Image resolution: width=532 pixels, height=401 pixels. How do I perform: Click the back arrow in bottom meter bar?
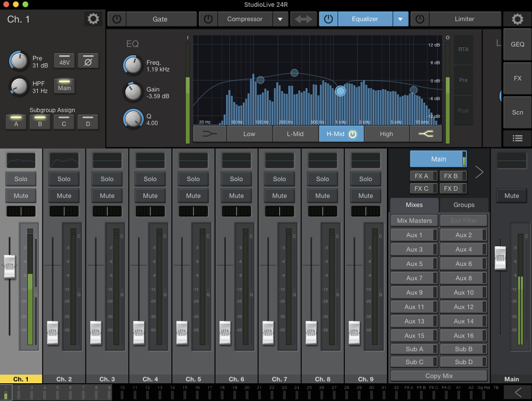[x=518, y=392]
